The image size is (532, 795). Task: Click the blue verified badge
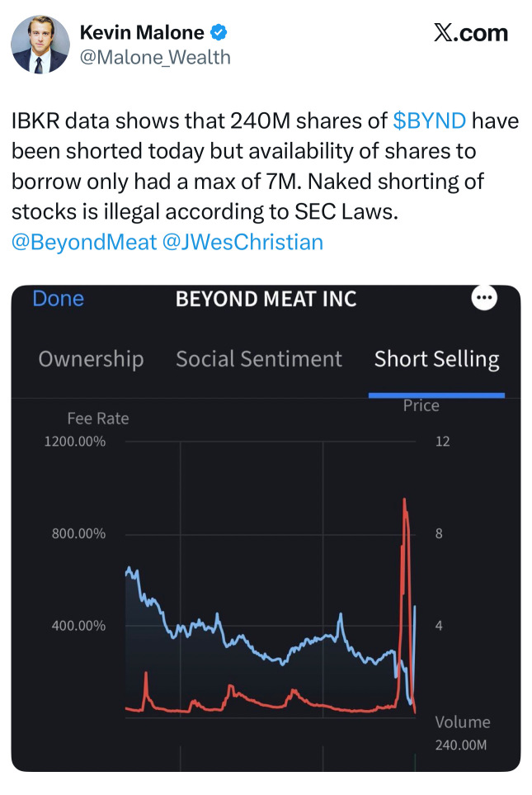coord(219,32)
